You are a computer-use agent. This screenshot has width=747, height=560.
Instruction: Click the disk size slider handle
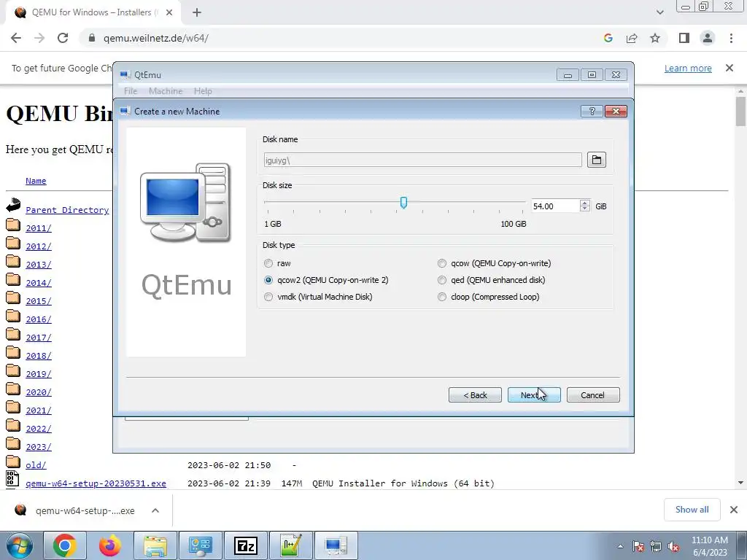pyautogui.click(x=403, y=203)
